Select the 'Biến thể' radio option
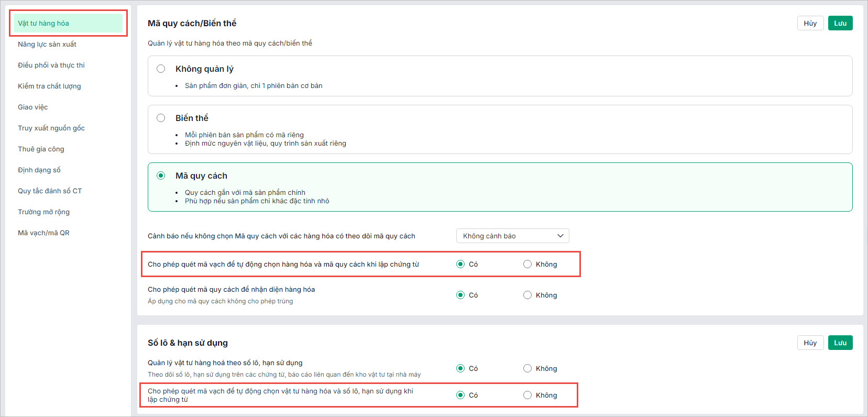The image size is (868, 417). click(x=161, y=118)
